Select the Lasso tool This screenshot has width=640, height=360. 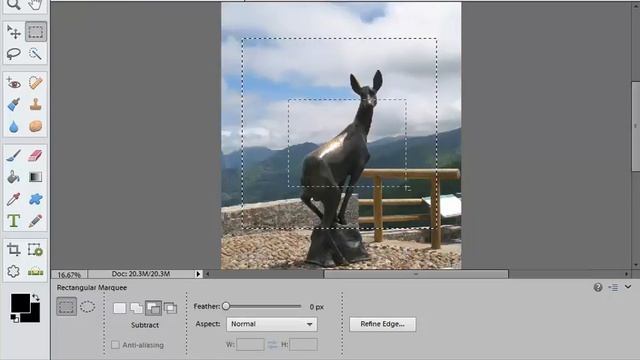coord(13,53)
